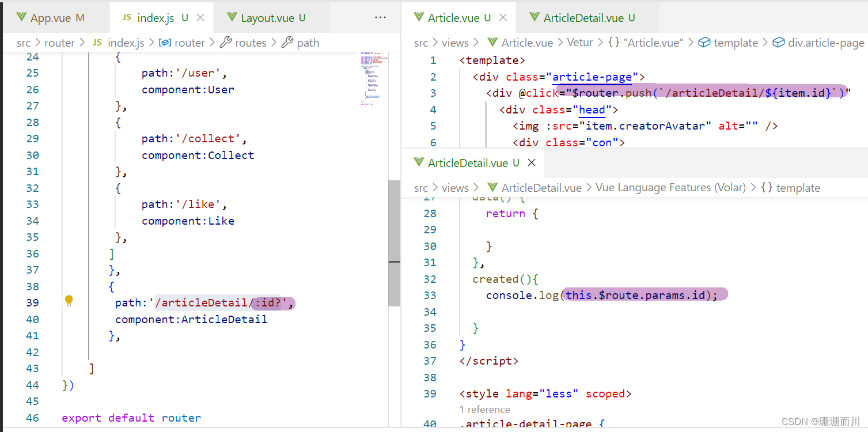Click created(){ on line 32
Screen dimensions: 868x432
coord(505,279)
